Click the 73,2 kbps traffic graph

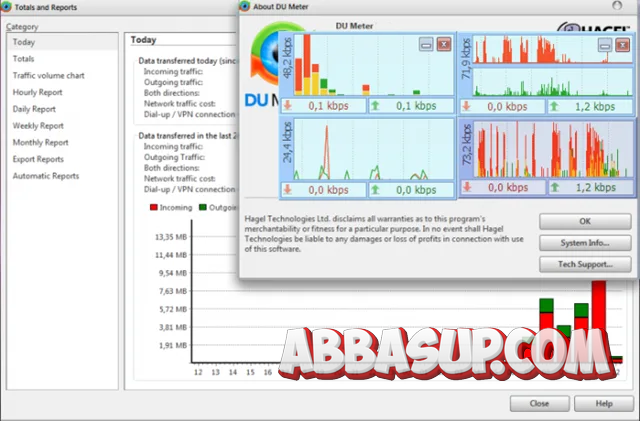point(553,149)
